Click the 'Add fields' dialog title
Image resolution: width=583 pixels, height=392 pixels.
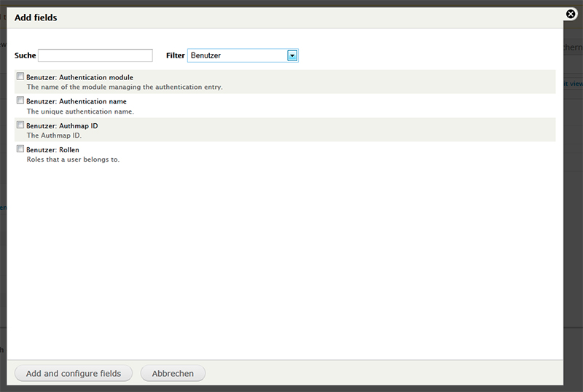36,17
